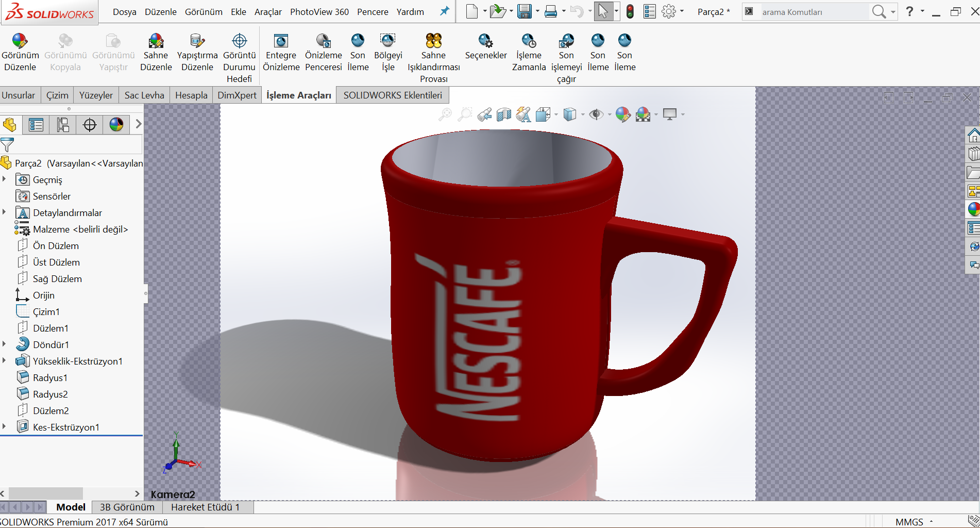Open Önizleme Penceresi preview window
Image resolution: width=980 pixels, height=528 pixels.
click(x=323, y=41)
